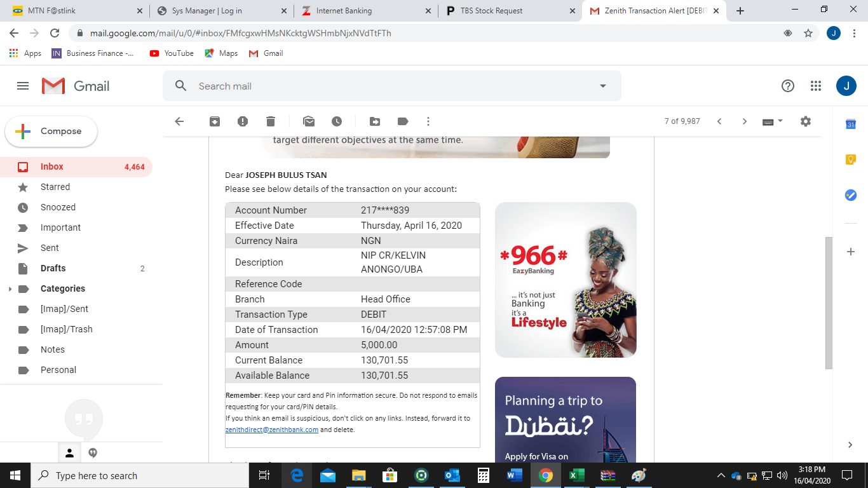Switch to Sys Manager Log in tab

tap(222, 11)
